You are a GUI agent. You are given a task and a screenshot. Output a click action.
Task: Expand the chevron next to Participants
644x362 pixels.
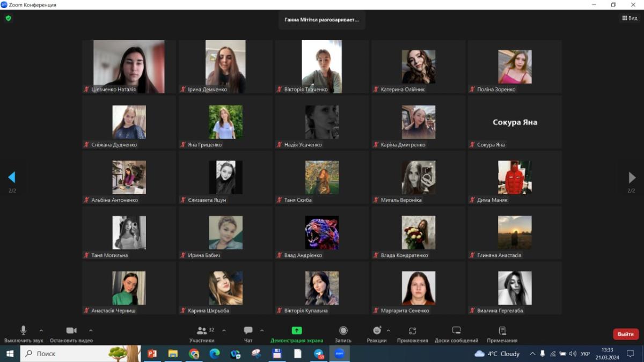click(x=224, y=330)
